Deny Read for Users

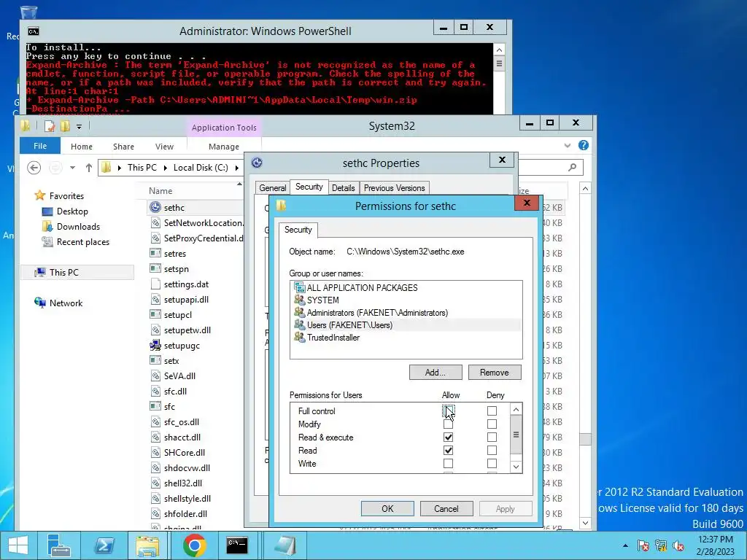[x=492, y=450]
